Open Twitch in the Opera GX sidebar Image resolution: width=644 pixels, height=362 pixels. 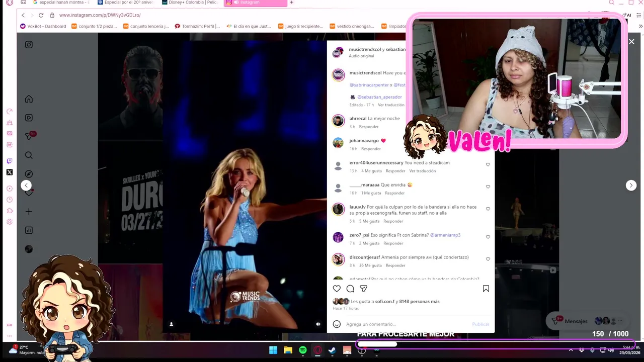click(9, 161)
